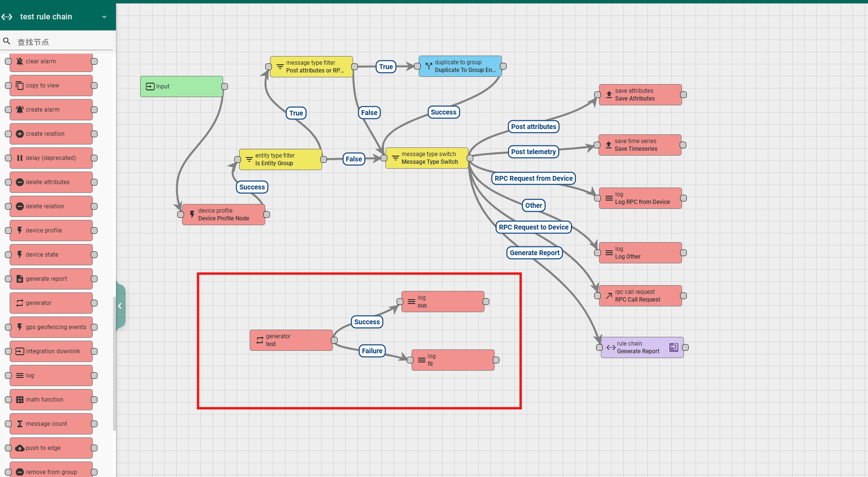The width and height of the screenshot is (868, 477).
Task: Click the delete attributes minus icon
Action: pos(20,182)
